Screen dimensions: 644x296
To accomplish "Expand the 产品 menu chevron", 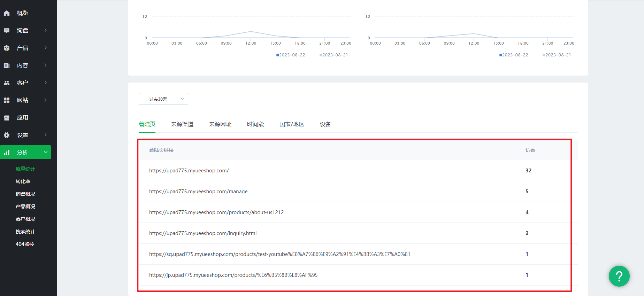I will pos(46,48).
